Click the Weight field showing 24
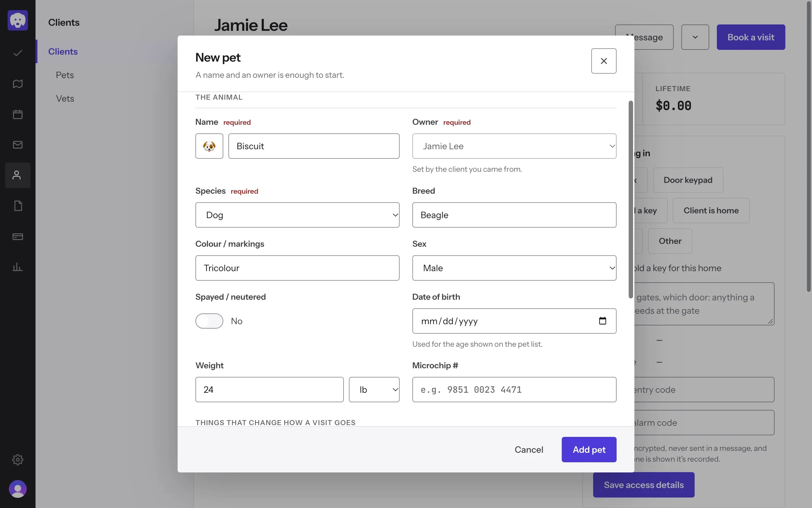812x508 pixels. 269,390
